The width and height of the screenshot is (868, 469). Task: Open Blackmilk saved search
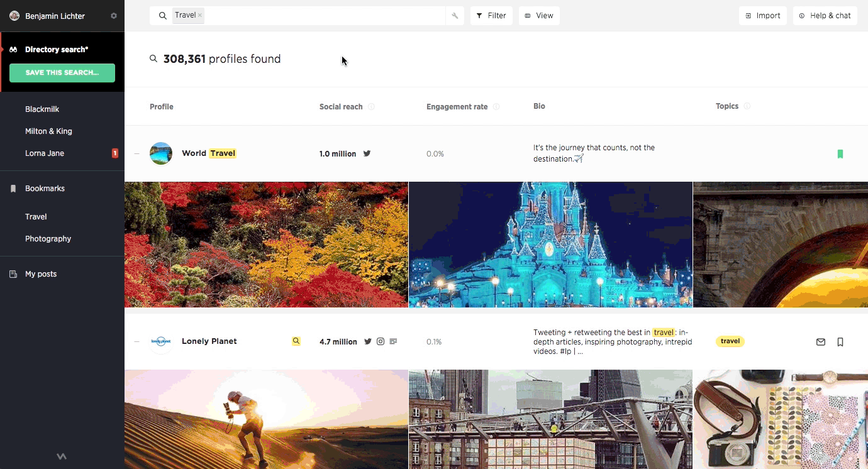42,109
